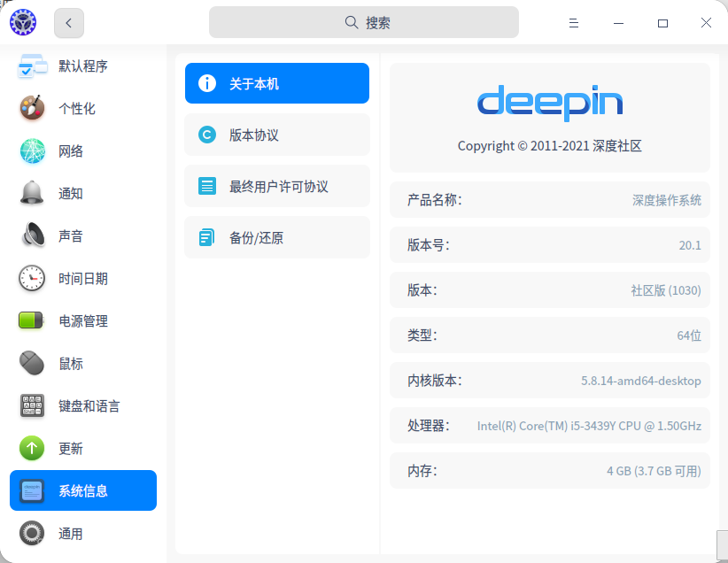Open the Edition License (版本协议) page
This screenshot has height=563, width=728.
click(277, 135)
